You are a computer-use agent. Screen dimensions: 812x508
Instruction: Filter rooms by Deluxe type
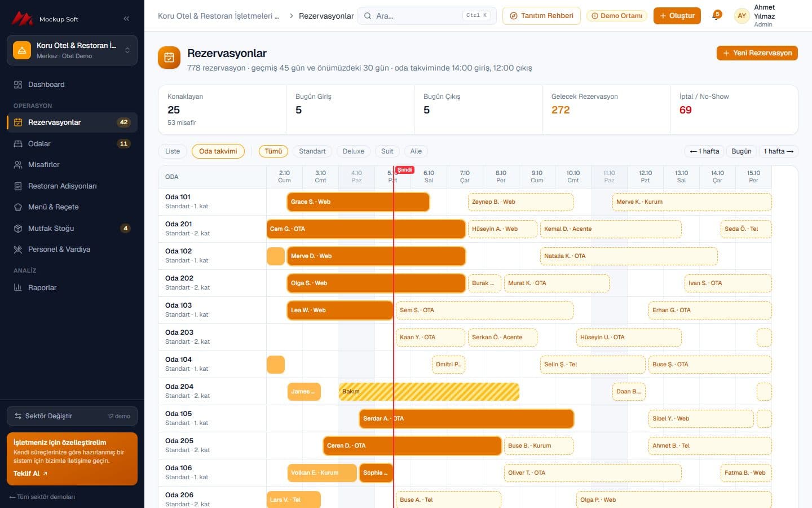pyautogui.click(x=354, y=151)
